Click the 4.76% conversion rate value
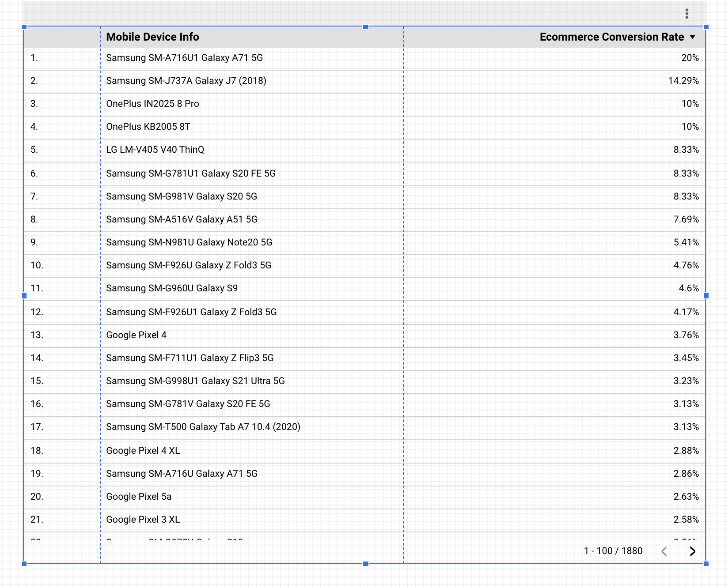 tap(686, 266)
